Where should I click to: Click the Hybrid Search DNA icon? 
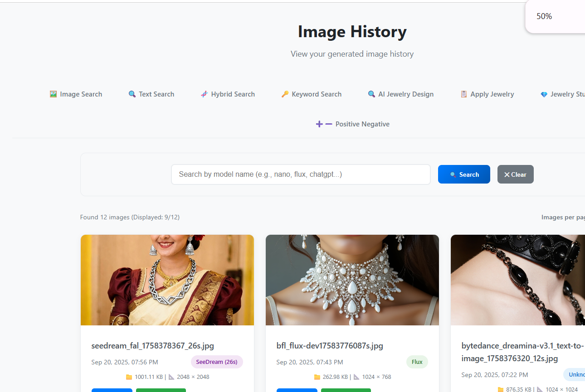click(204, 94)
